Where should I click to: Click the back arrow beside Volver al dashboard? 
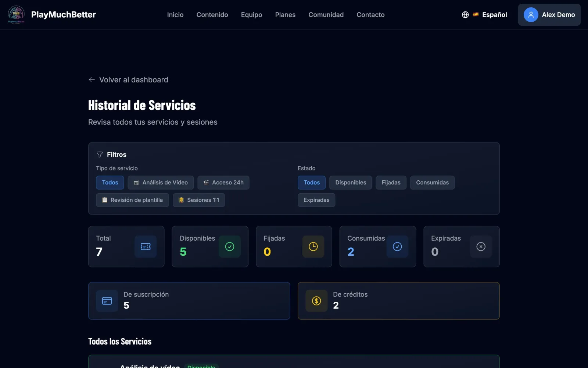(92, 80)
